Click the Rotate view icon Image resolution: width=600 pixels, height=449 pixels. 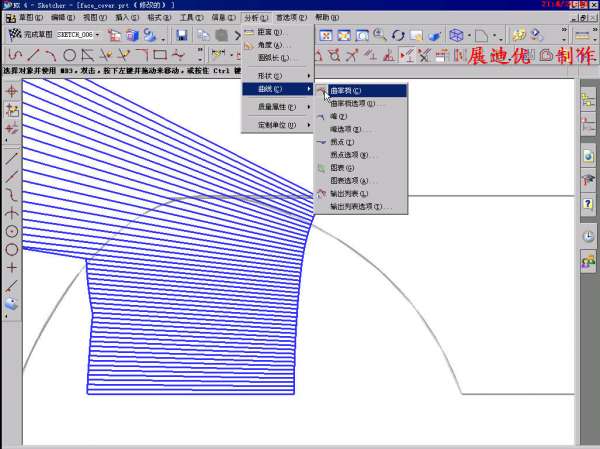(x=398, y=35)
